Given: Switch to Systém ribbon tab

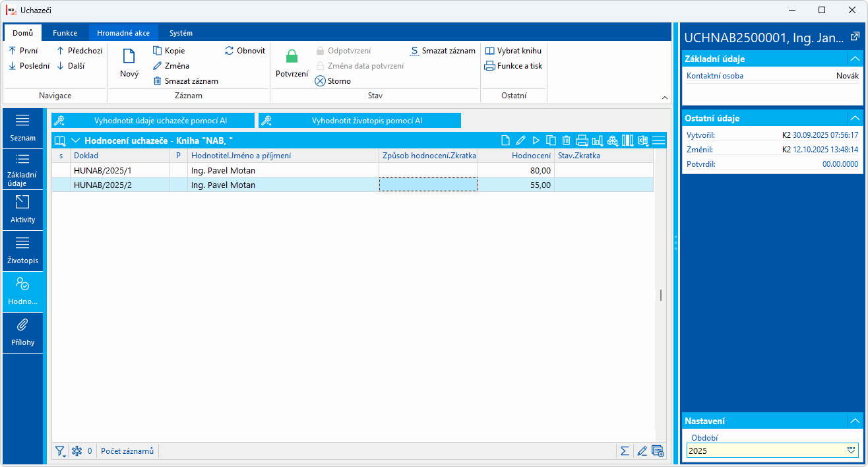Looking at the screenshot, I should [181, 33].
